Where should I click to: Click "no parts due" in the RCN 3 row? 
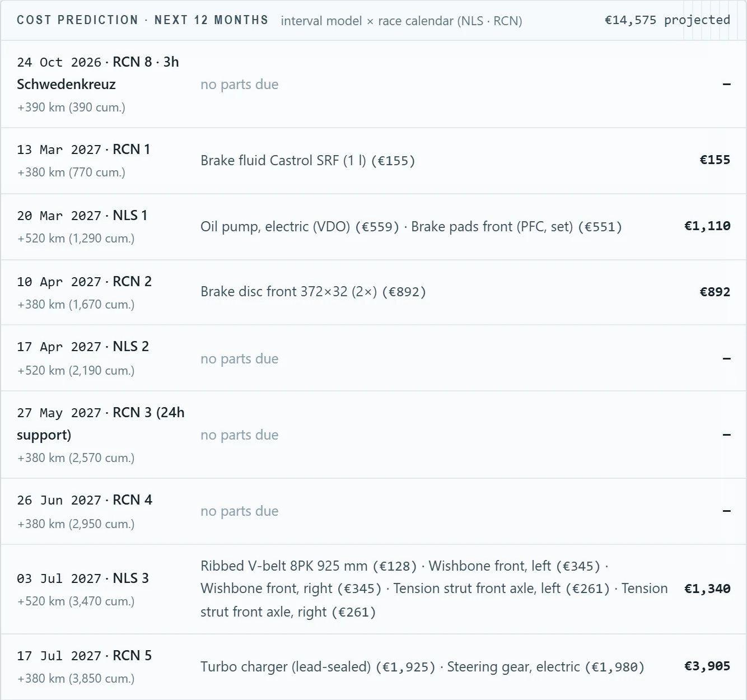[240, 435]
